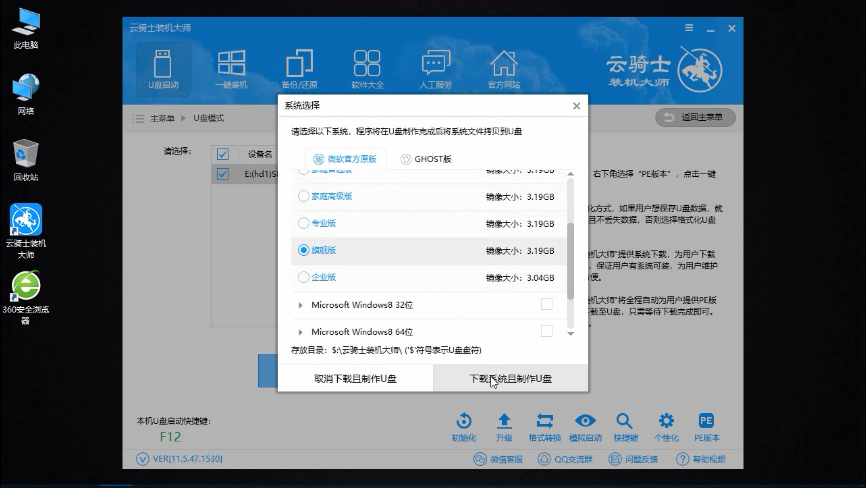This screenshot has height=488, width=866.
Task: Open 微信客服 in the status bar
Action: click(498, 459)
